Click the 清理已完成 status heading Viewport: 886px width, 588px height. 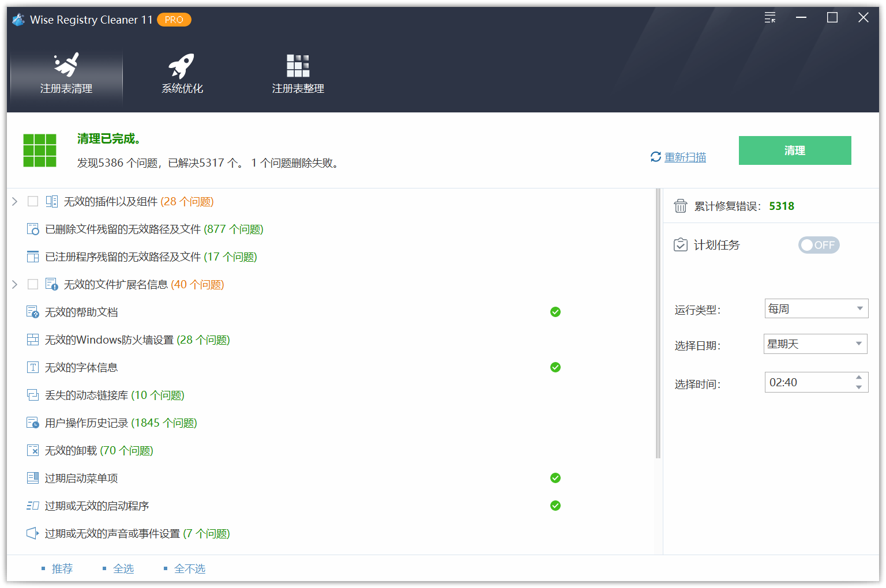[109, 138]
